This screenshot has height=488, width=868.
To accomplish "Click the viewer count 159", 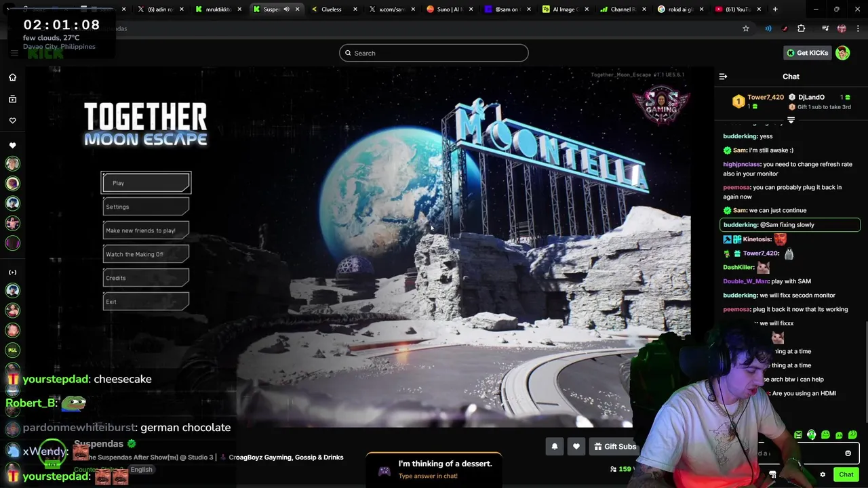I will tap(625, 469).
